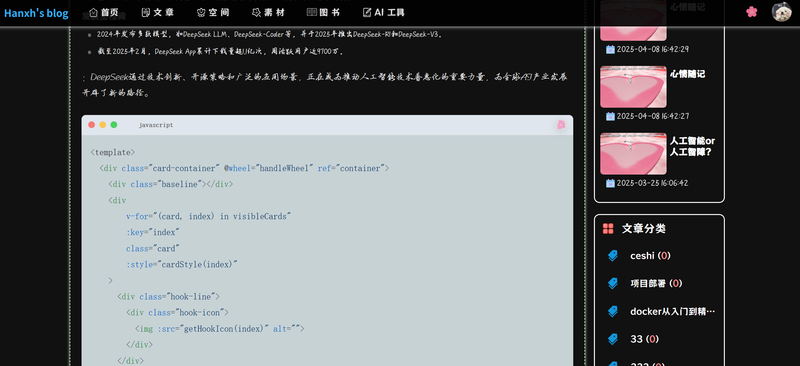This screenshot has height=366, width=800.
Task: Select the 项目部署 (0) category
Action: (x=656, y=283)
